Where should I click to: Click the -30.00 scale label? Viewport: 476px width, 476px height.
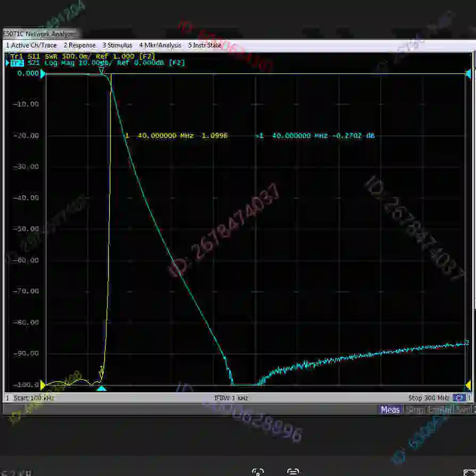[26, 167]
